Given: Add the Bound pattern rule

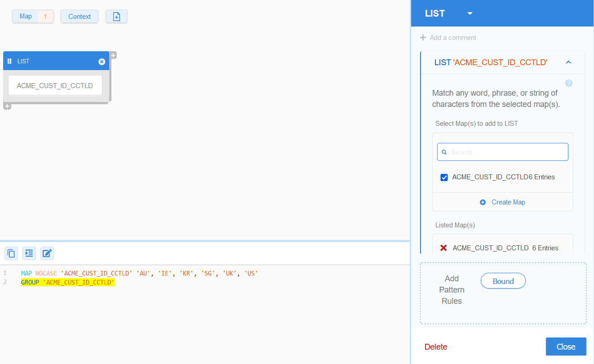Looking at the screenshot, I should [503, 281].
